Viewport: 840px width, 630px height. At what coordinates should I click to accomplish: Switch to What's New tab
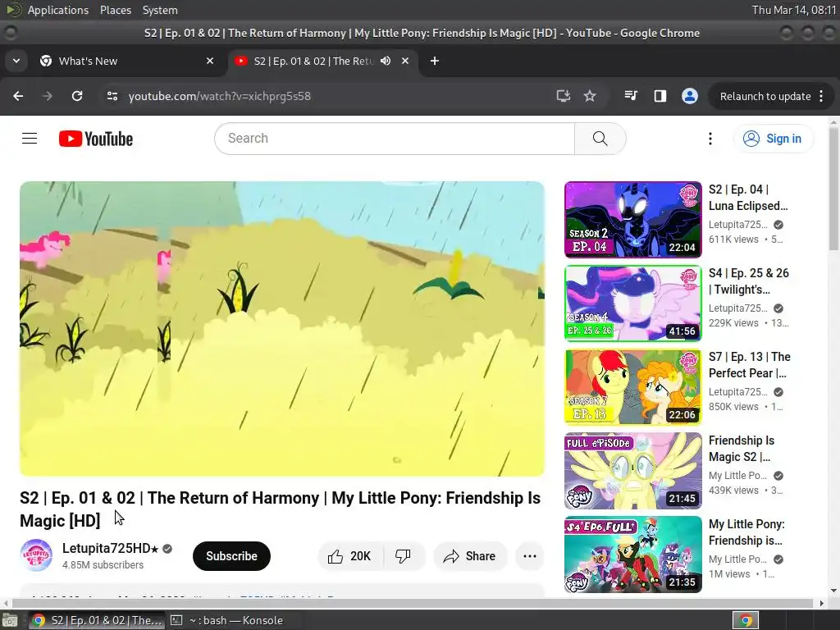pyautogui.click(x=127, y=61)
